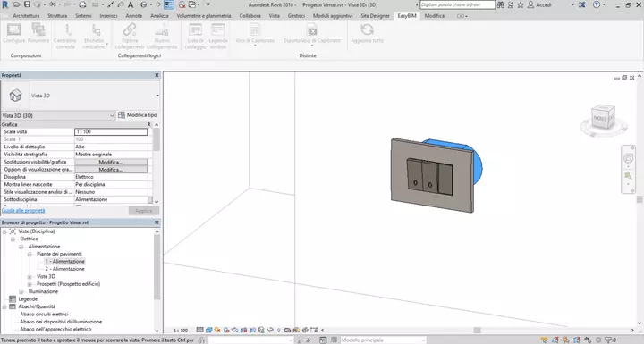Click the horizontal scrollbar thumb of the 3D view

tap(478, 330)
